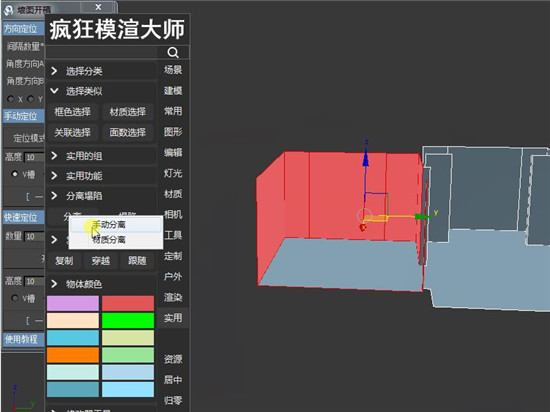Viewport: 550px width, 412px height.
Task: Click the 复制 button
Action: [64, 261]
